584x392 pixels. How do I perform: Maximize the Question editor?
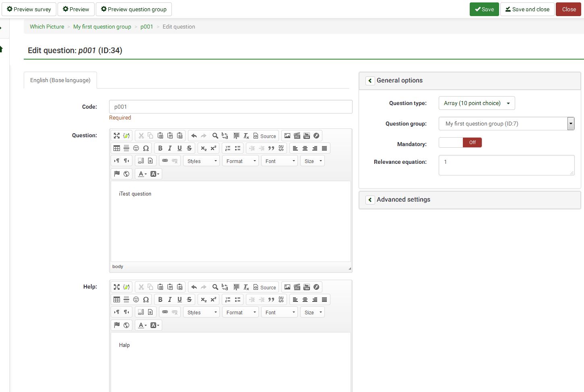click(x=117, y=136)
